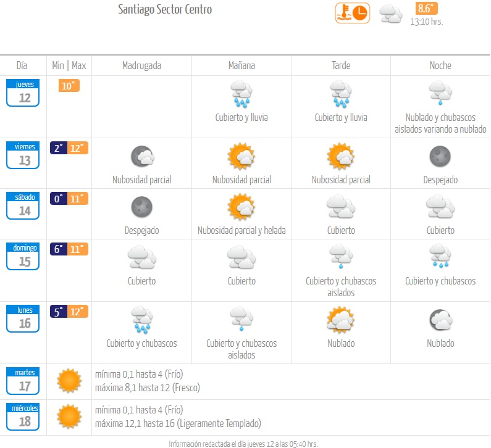
Task: Click Saturday morning partly cloudy sun icon
Action: pos(241,207)
